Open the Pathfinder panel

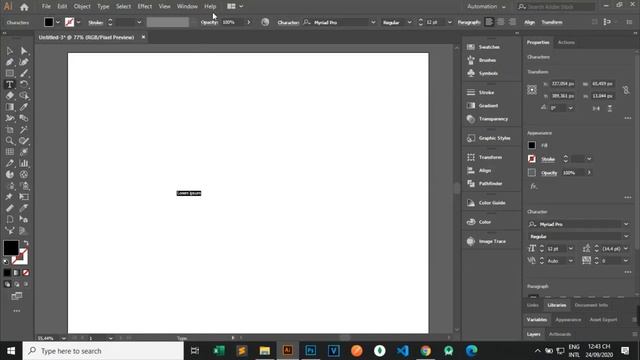pyautogui.click(x=490, y=184)
